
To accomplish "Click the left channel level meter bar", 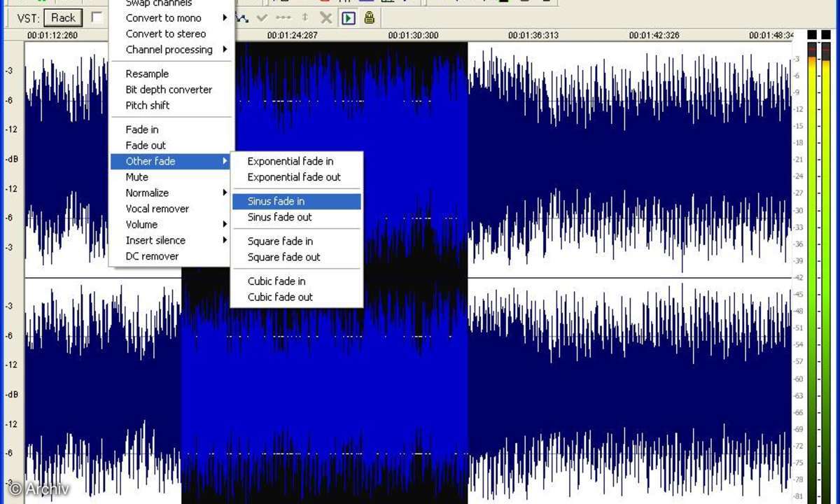I will pos(812,273).
